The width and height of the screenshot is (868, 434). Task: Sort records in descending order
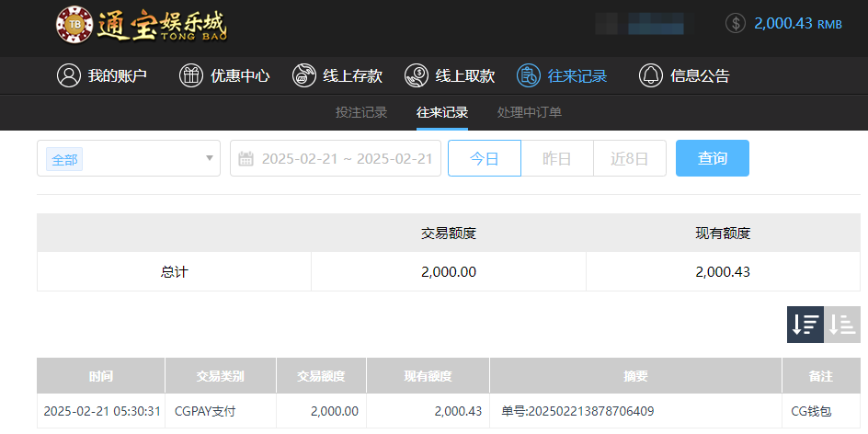tap(805, 325)
